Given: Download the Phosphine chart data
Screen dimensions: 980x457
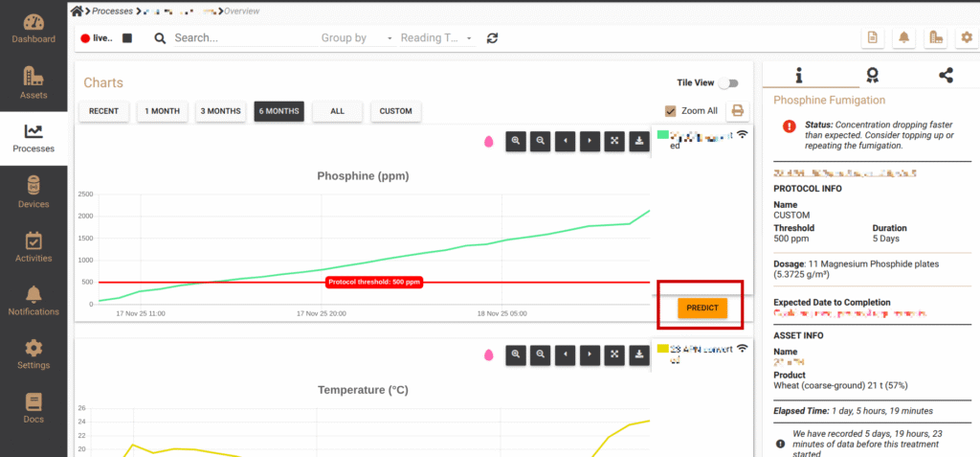Looking at the screenshot, I should tap(639, 141).
